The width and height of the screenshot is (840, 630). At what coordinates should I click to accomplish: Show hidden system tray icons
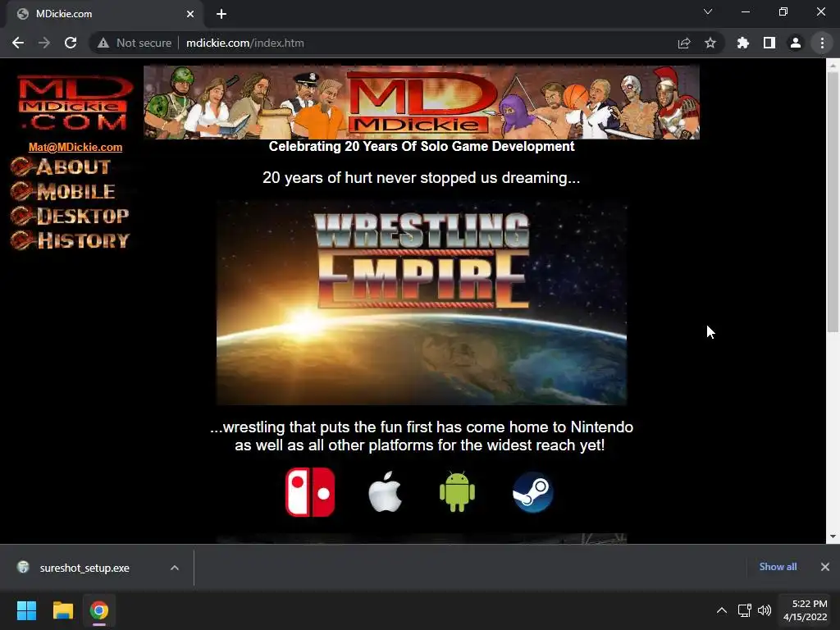point(722,610)
